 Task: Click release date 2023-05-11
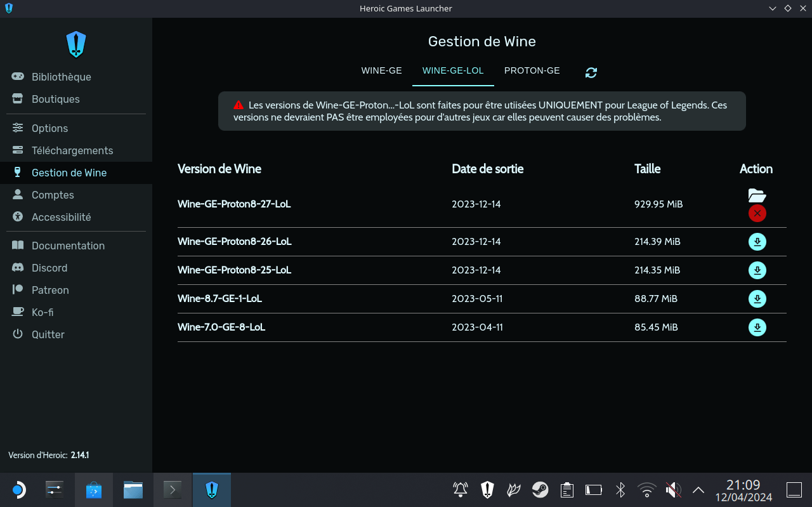476,299
